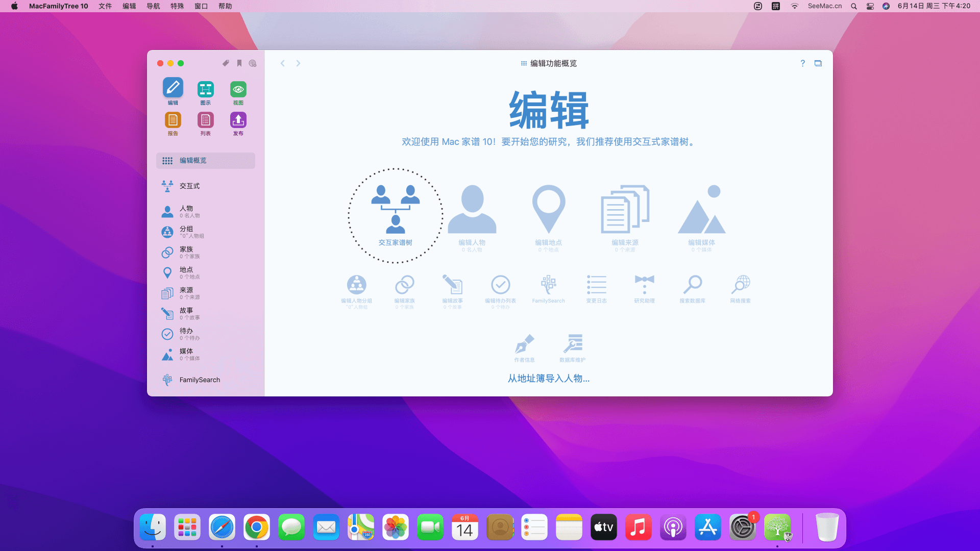
Task: Open the 报告 (Reports) section icon
Action: tap(173, 120)
